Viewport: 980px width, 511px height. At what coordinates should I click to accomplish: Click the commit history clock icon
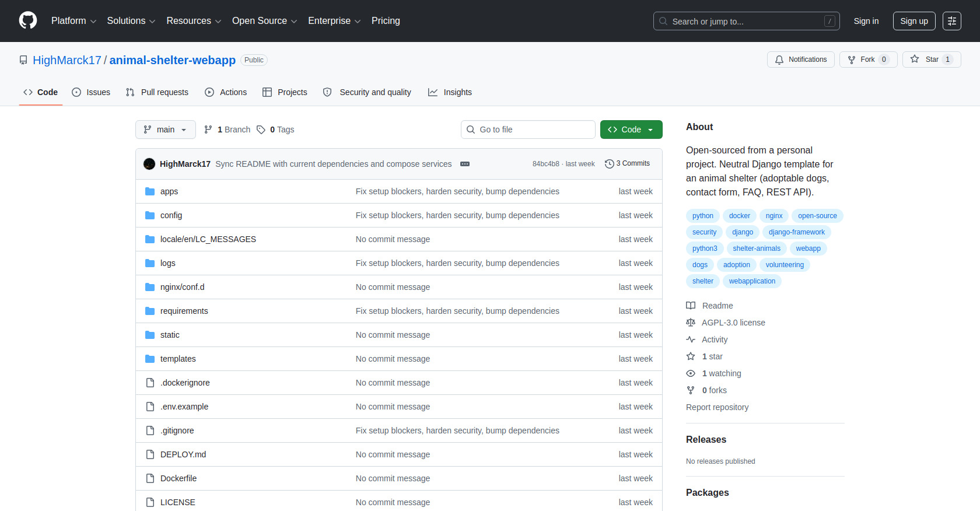[x=609, y=164]
